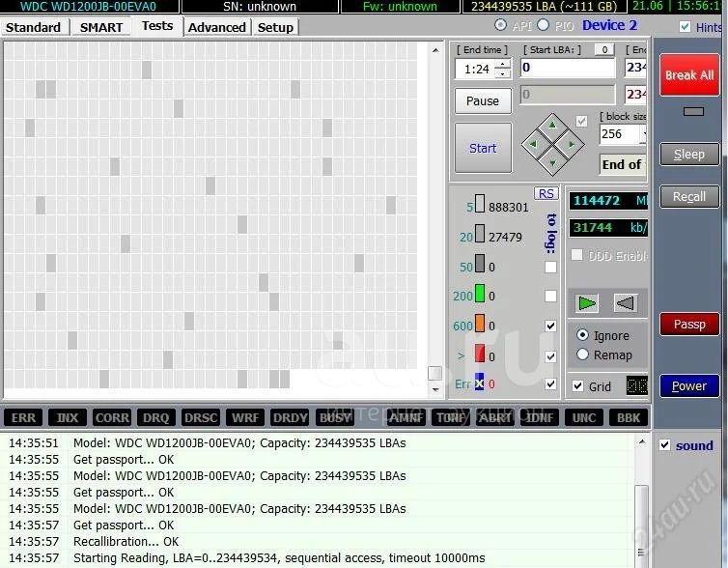Select the API access mode radio button

500,25
